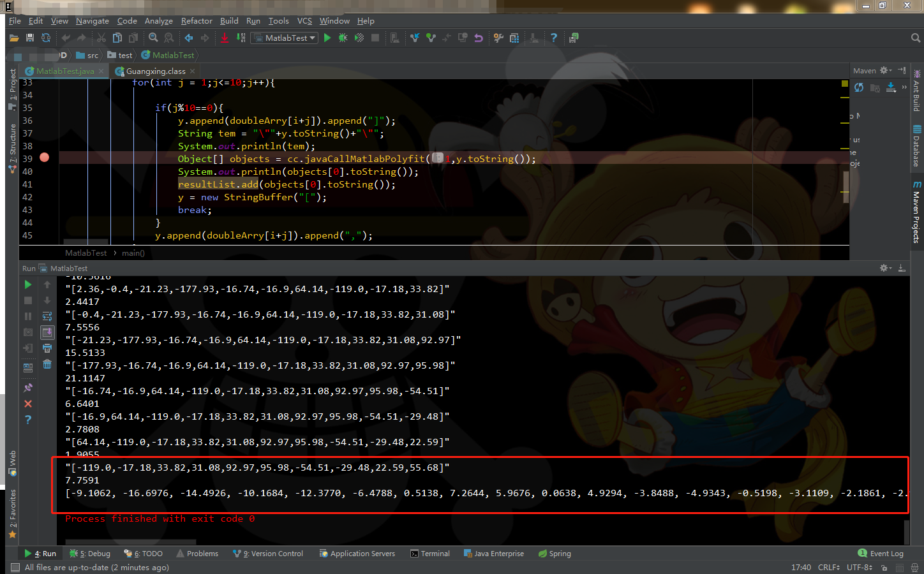Open the Event Log
924x574 pixels.
[881, 554]
